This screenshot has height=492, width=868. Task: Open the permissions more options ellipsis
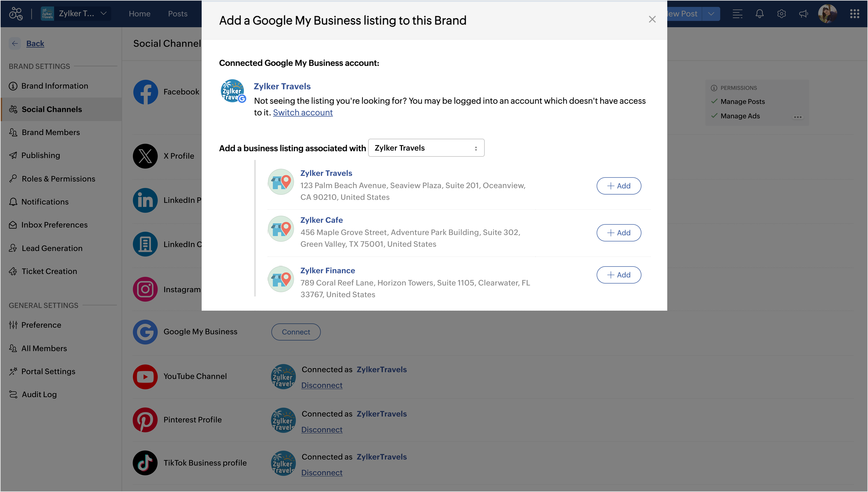(x=798, y=117)
